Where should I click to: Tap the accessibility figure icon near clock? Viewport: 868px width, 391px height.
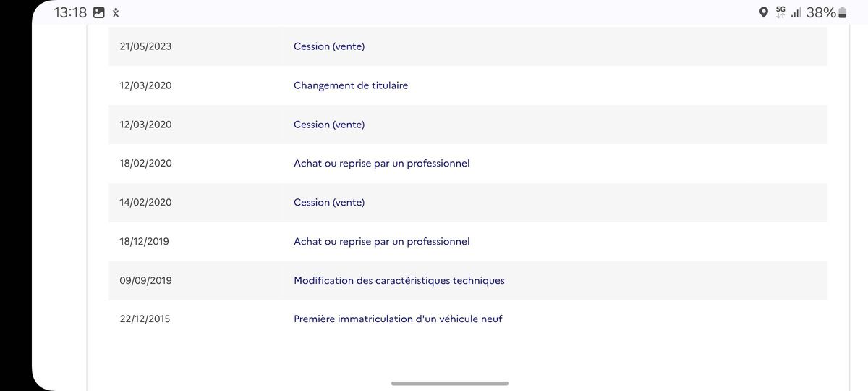coord(116,12)
